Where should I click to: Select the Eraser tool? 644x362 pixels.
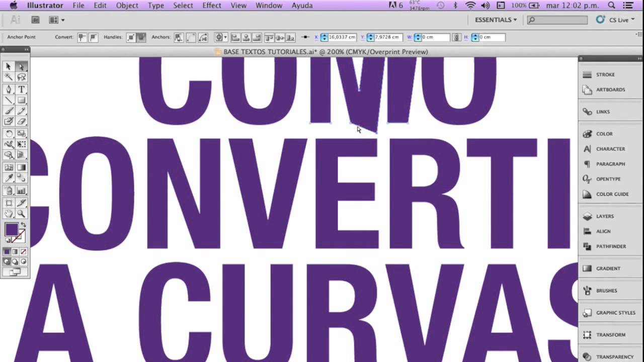[21, 121]
